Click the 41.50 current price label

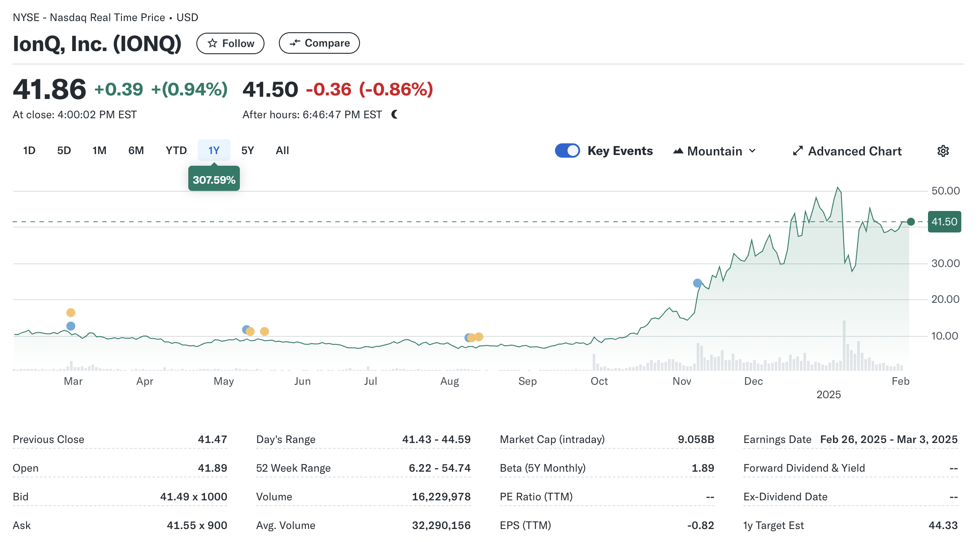pyautogui.click(x=944, y=222)
